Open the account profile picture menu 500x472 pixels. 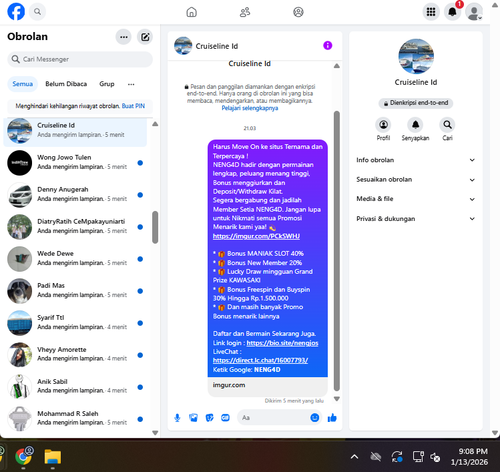474,12
